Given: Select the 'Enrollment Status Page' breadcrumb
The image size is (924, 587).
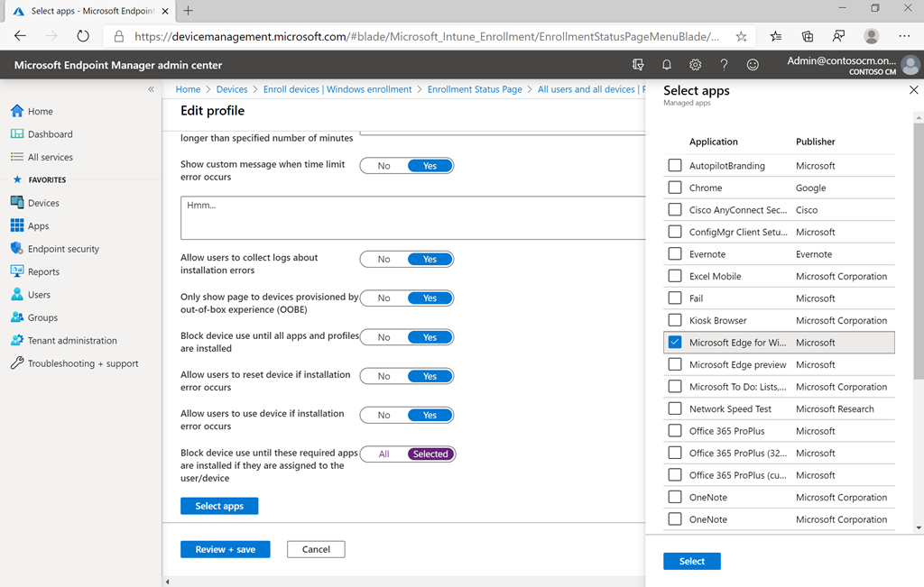Looking at the screenshot, I should pyautogui.click(x=475, y=89).
